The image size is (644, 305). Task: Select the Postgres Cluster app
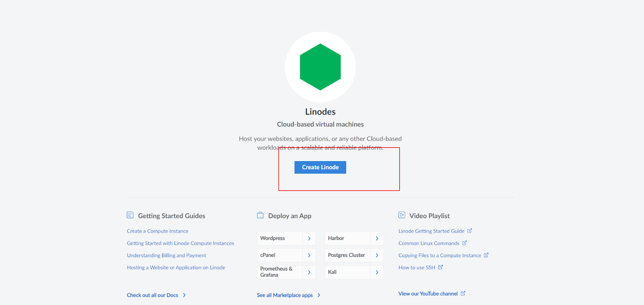point(347,255)
